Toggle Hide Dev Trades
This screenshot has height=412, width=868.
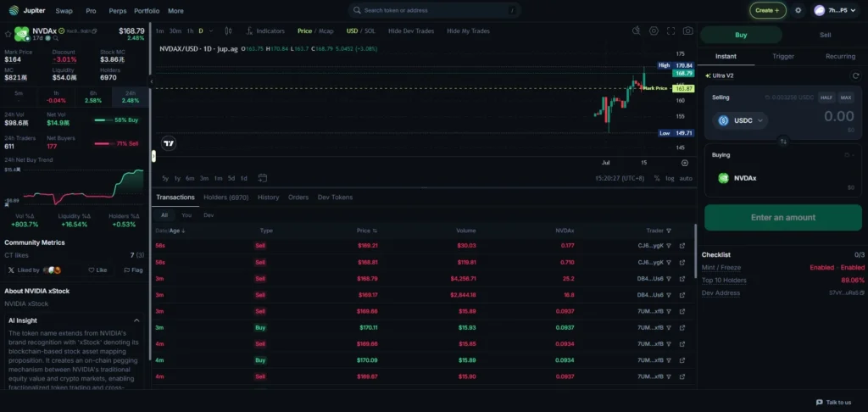[411, 31]
